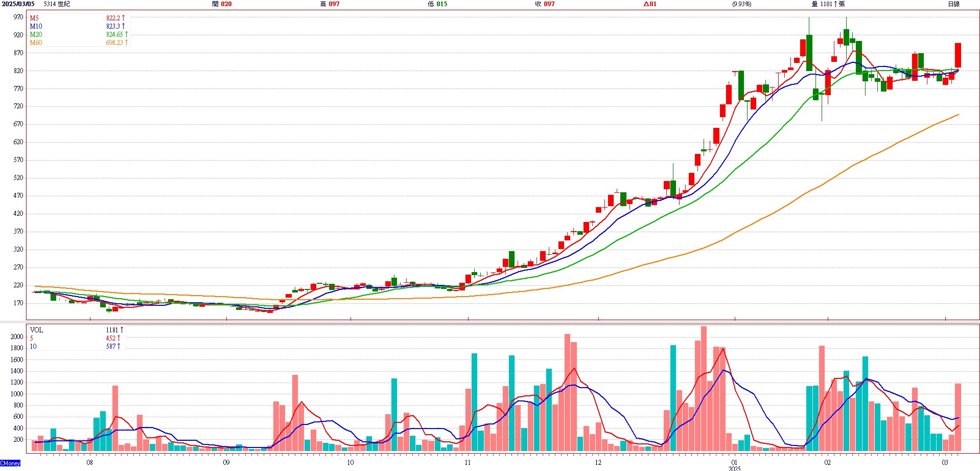This screenshot has width=980, height=471.
Task: Click the low price 低 815
Action: pyautogui.click(x=437, y=4)
